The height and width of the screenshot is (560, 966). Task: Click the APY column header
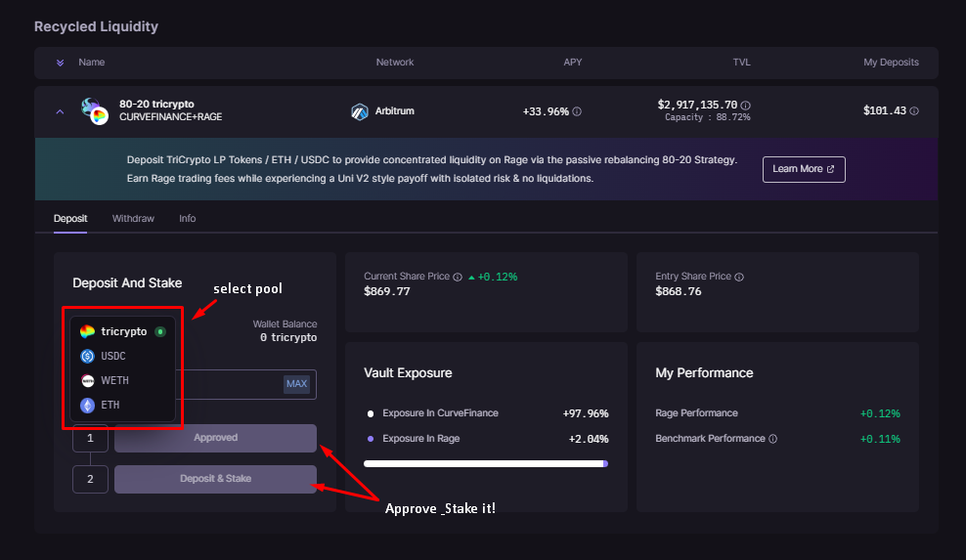coord(573,63)
